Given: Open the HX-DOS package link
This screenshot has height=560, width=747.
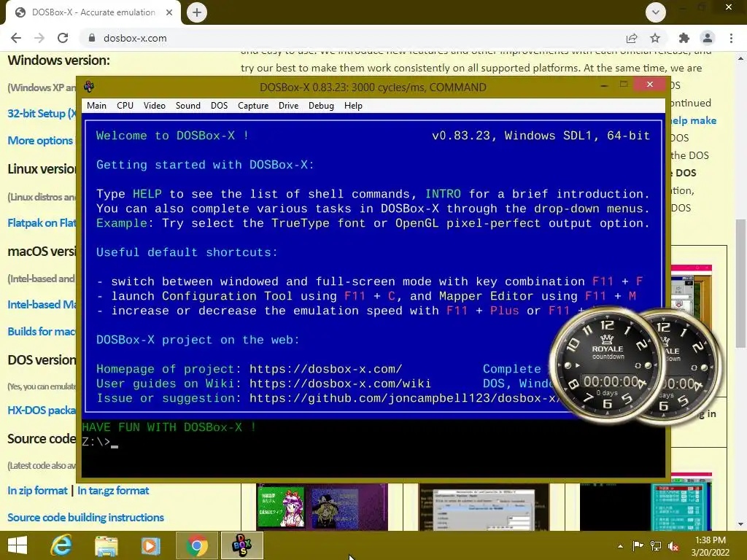Looking at the screenshot, I should tap(42, 410).
